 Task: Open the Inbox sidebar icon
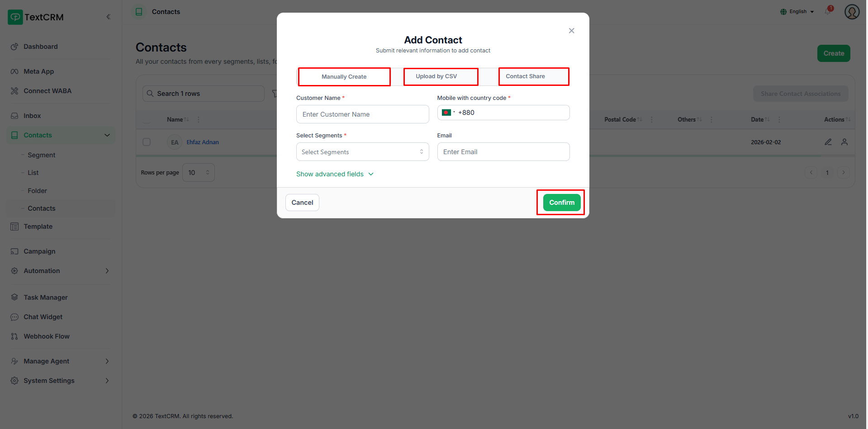click(x=14, y=116)
